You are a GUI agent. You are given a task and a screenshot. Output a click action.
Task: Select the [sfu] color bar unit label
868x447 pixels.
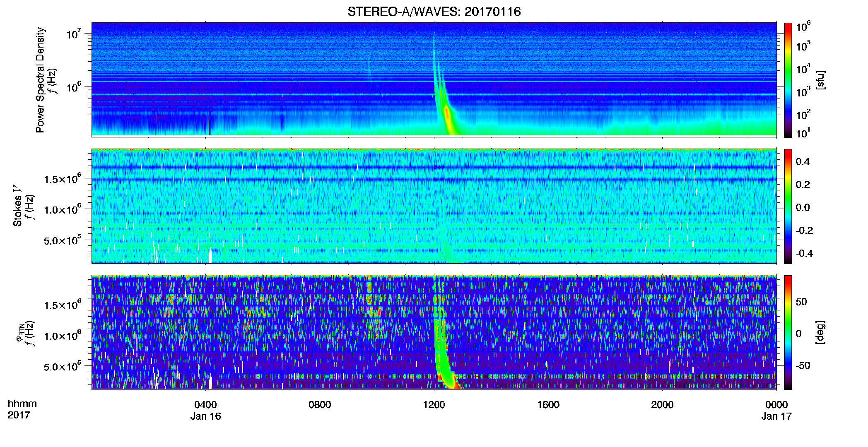pos(820,80)
